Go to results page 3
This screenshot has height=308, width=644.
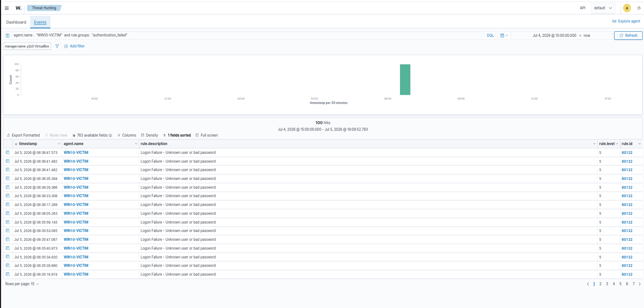(607, 284)
